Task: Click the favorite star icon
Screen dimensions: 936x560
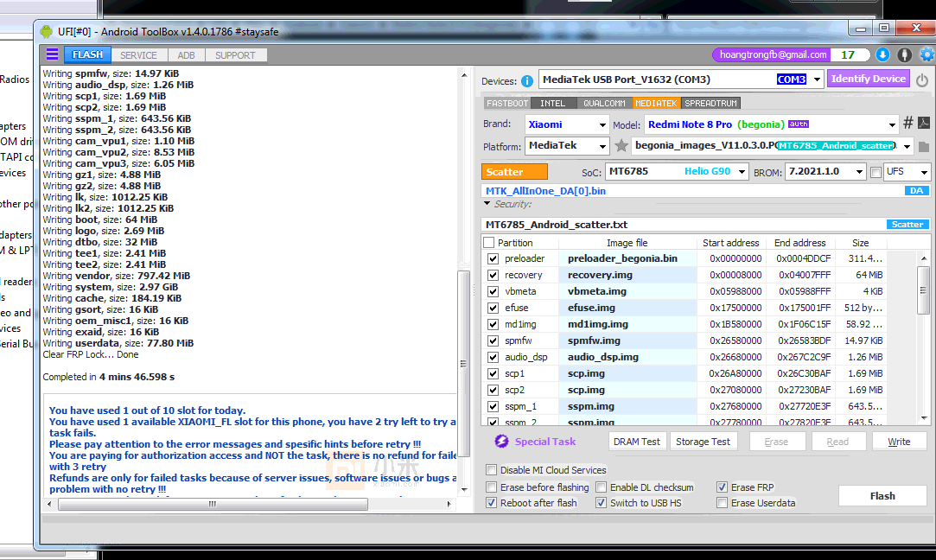Action: [x=621, y=146]
